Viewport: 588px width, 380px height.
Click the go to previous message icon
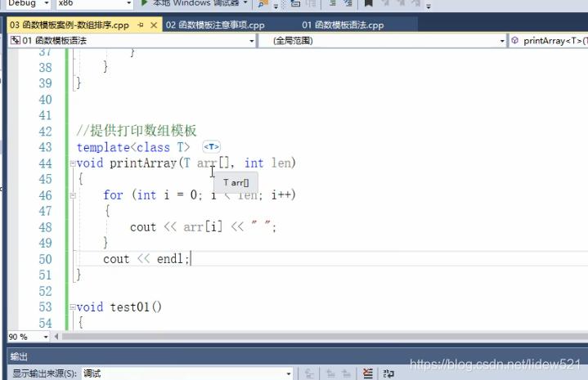coord(330,373)
